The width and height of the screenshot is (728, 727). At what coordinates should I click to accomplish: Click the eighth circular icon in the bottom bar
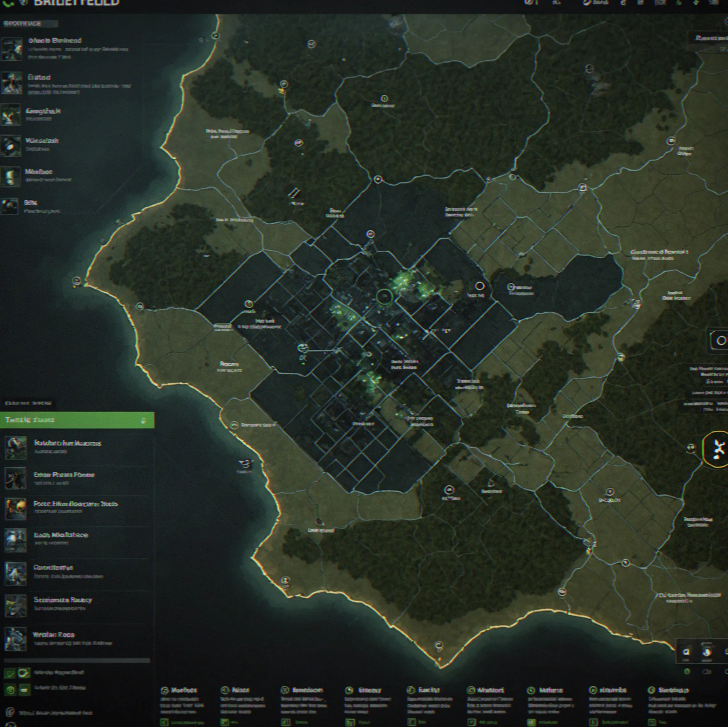(593, 690)
